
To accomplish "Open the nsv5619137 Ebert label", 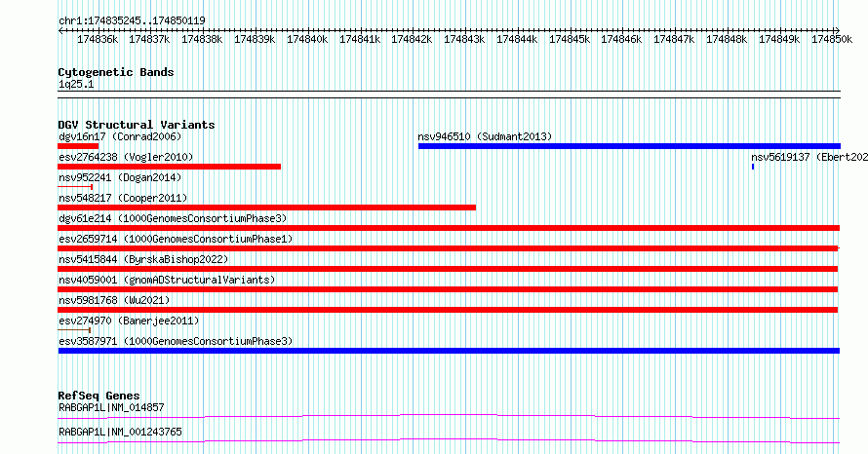I will coord(809,157).
